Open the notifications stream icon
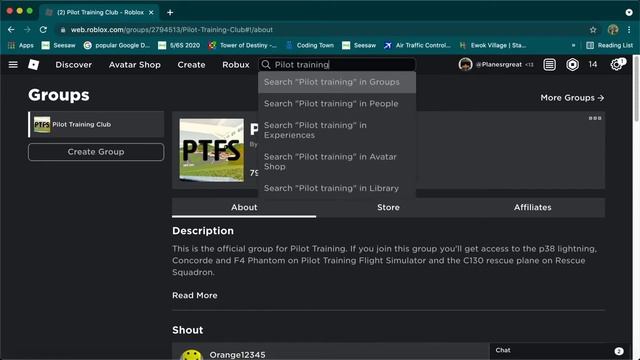The width and height of the screenshot is (640, 360). coord(549,64)
